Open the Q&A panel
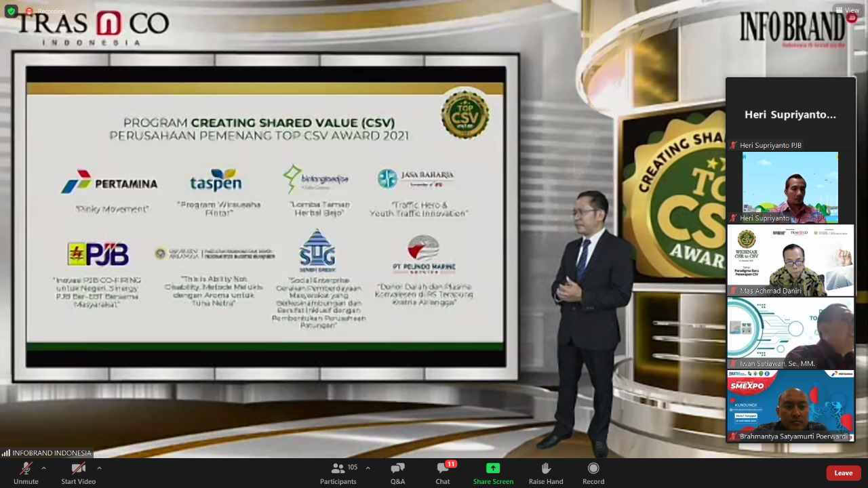The image size is (868, 488). pos(397,472)
